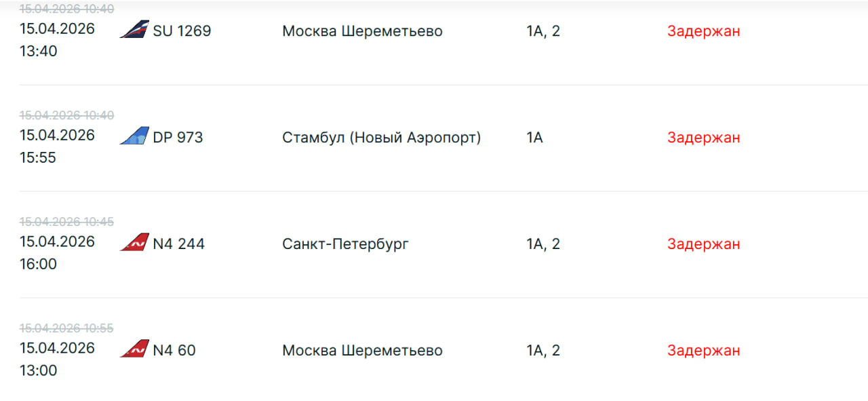The image size is (868, 401).
Task: Select flight number N4 244
Action: pyautogui.click(x=178, y=244)
